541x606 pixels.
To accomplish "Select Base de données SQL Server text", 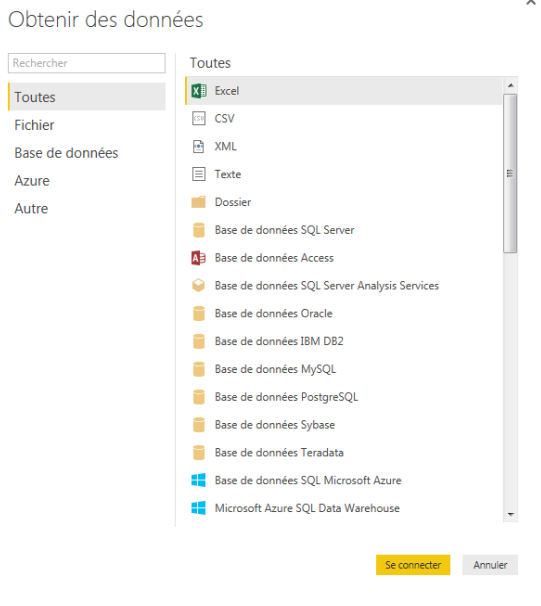I will pyautogui.click(x=284, y=230).
